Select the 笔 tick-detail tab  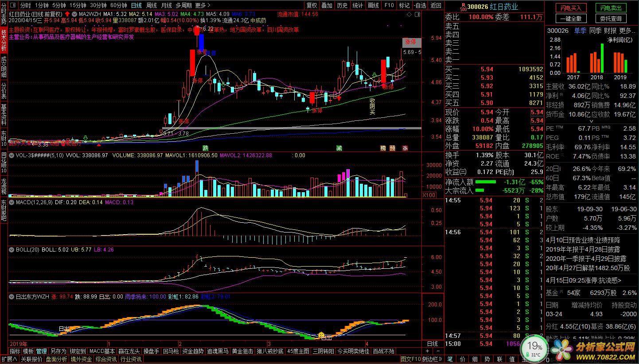(x=450, y=359)
